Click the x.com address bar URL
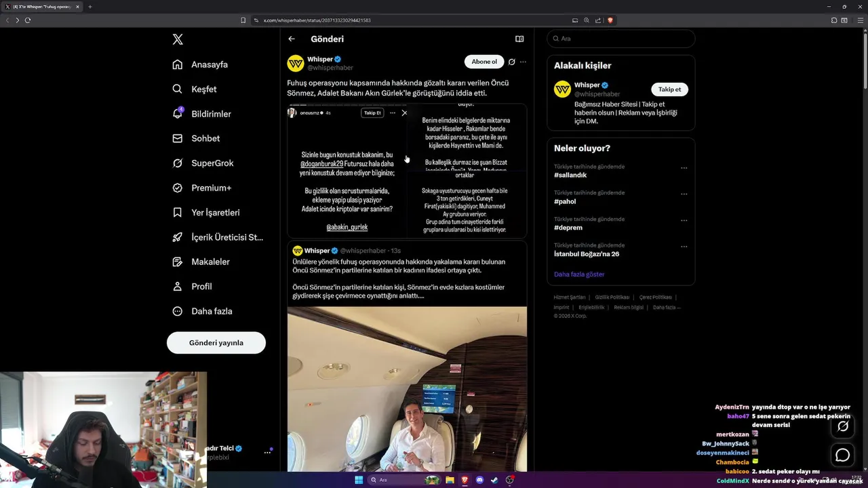Viewport: 868px width, 488px height. point(317,20)
